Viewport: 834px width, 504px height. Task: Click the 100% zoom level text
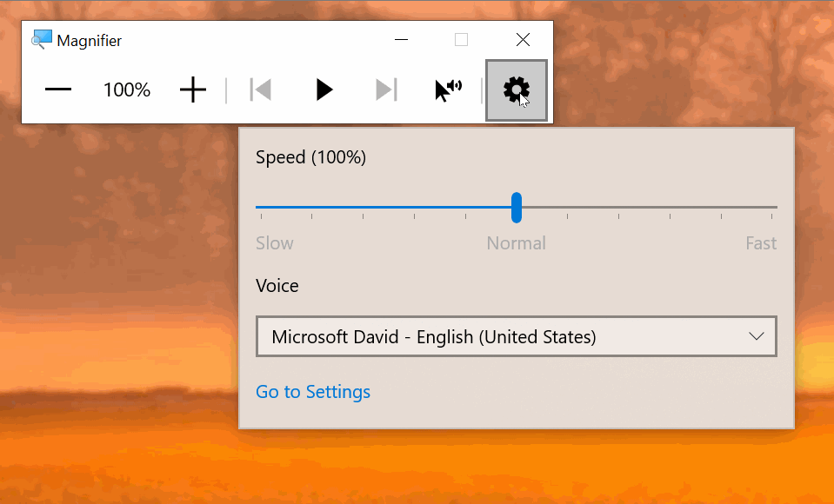[127, 90]
